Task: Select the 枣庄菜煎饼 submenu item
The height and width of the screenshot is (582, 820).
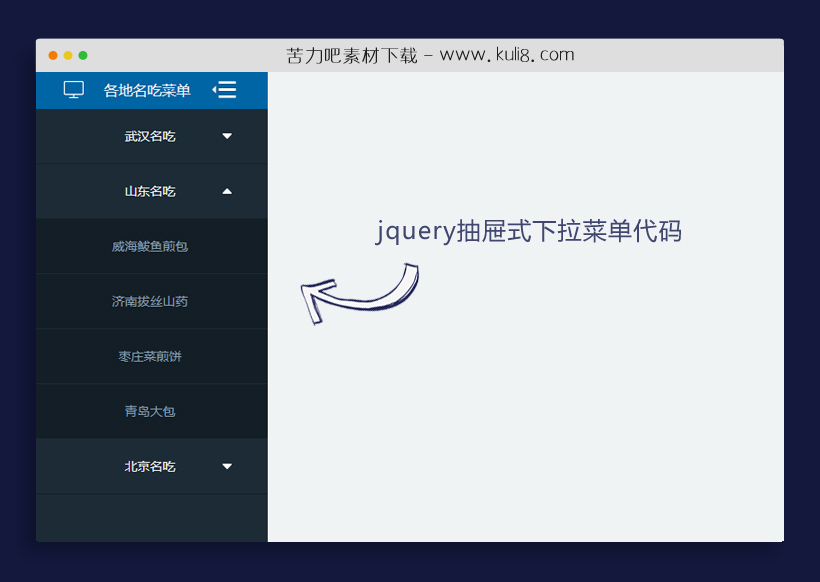Action: tap(152, 356)
